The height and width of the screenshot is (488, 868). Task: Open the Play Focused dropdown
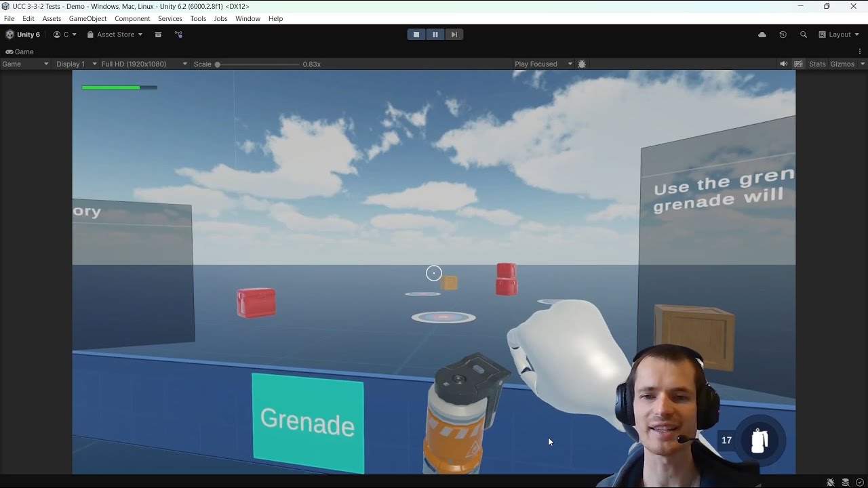coord(543,64)
